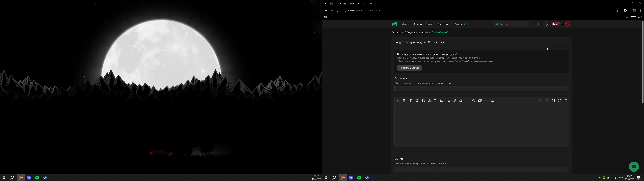Toggle bold formatting in the editor
This screenshot has height=181, width=644.
[404, 101]
